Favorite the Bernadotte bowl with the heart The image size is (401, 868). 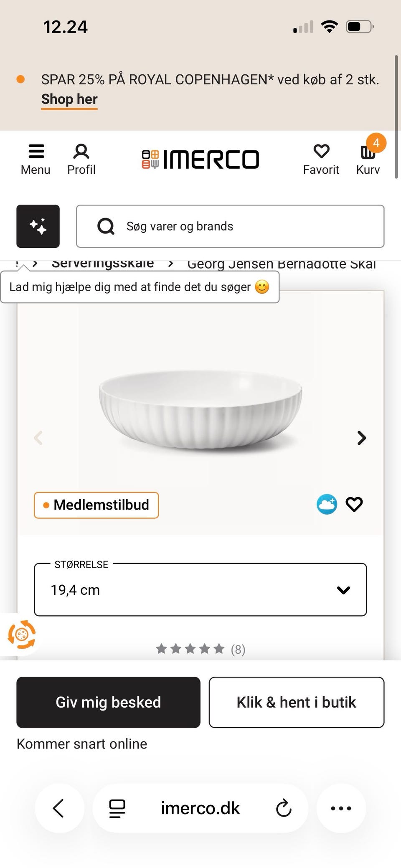[x=354, y=504]
